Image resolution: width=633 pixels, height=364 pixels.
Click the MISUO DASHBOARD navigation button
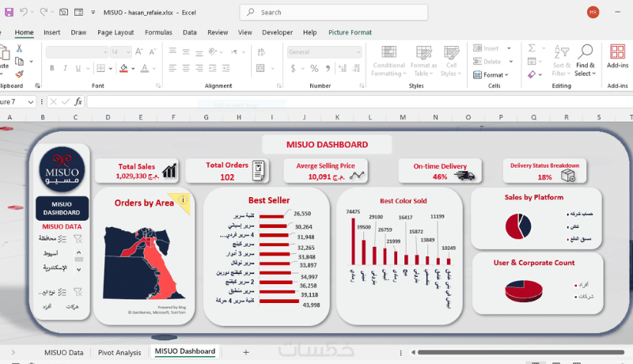(x=62, y=208)
